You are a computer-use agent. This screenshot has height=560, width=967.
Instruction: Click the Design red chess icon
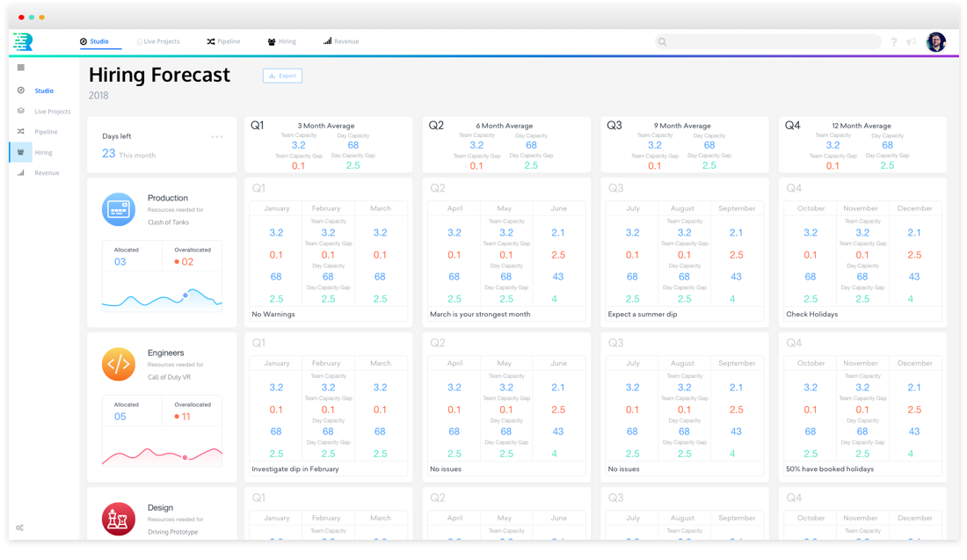point(119,519)
